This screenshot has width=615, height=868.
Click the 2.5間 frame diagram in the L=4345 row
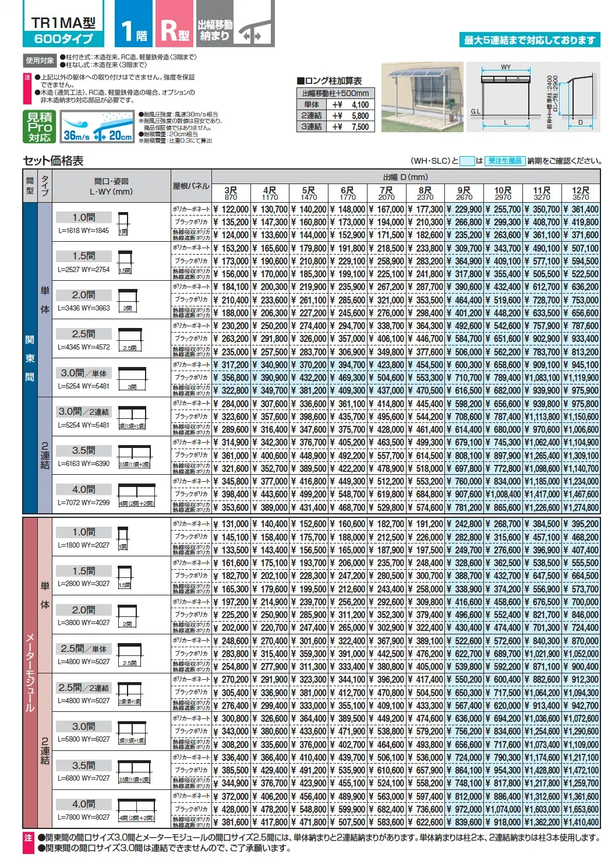130,340
